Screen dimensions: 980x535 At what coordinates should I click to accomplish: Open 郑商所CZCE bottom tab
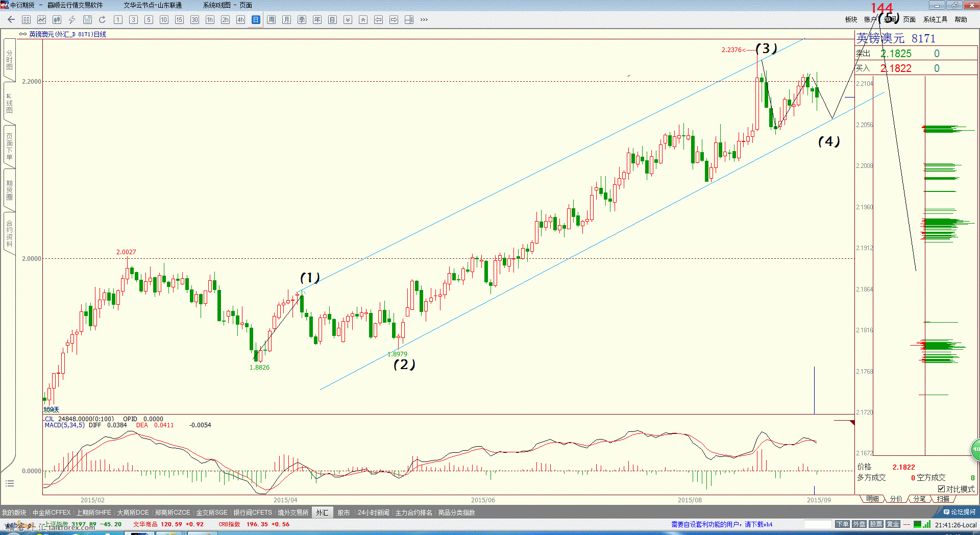pos(173,513)
